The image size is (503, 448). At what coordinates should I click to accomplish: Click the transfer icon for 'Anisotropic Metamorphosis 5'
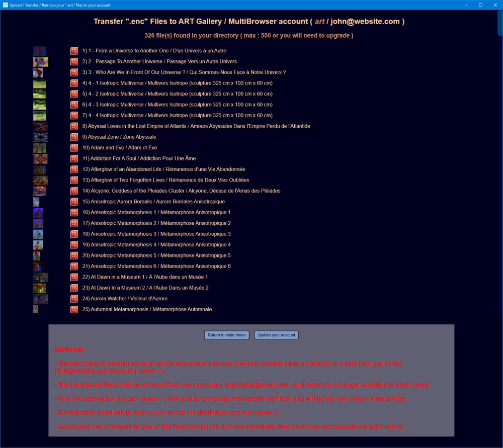[x=74, y=255]
